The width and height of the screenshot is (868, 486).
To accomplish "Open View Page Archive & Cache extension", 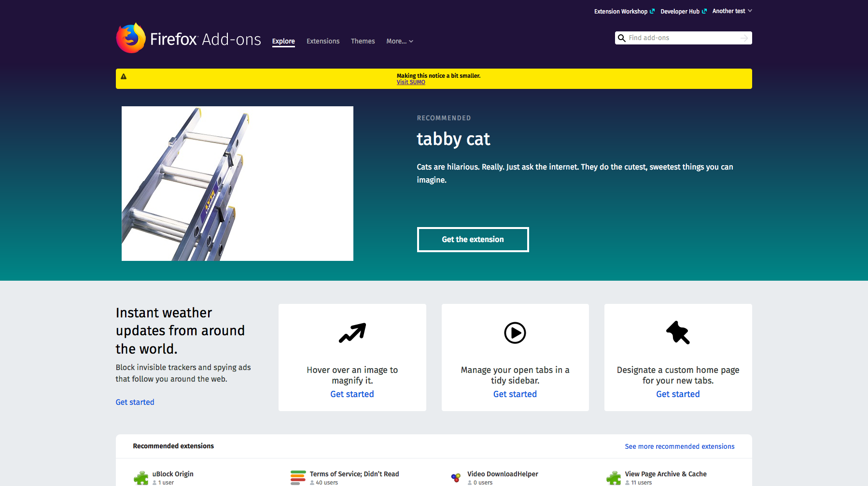I will pos(666,474).
